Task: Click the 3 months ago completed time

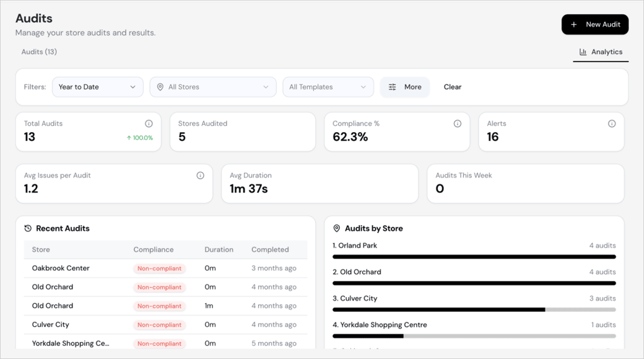Action: pos(274,268)
